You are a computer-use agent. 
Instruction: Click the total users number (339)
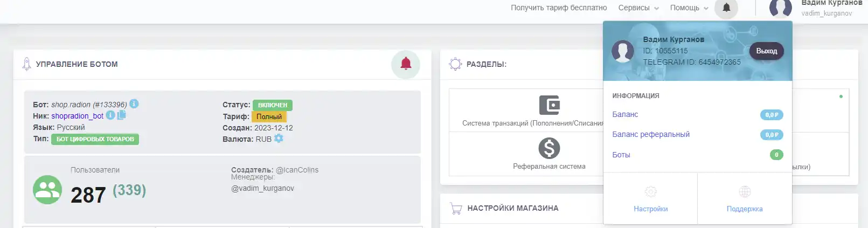point(129,190)
